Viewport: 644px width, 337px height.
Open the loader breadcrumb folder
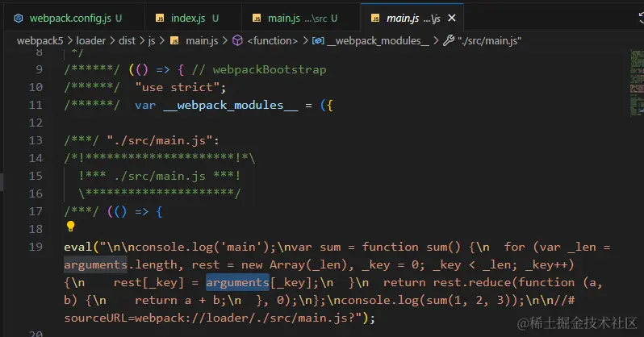(90, 40)
